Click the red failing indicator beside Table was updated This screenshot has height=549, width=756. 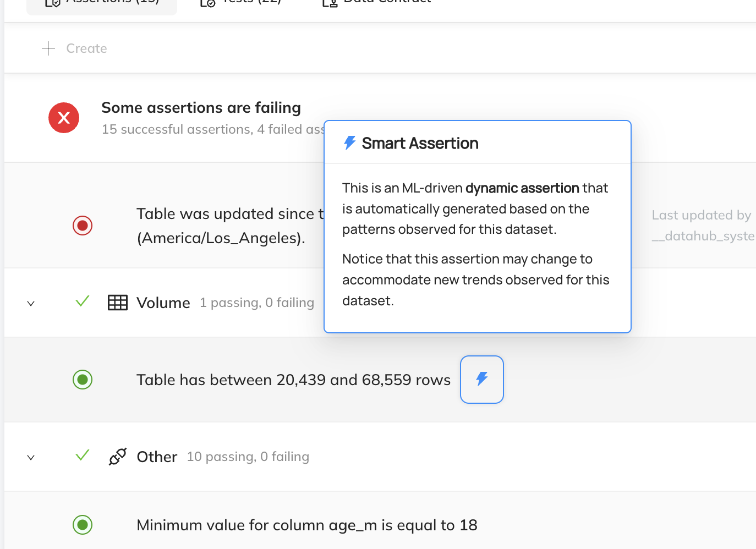[83, 226]
